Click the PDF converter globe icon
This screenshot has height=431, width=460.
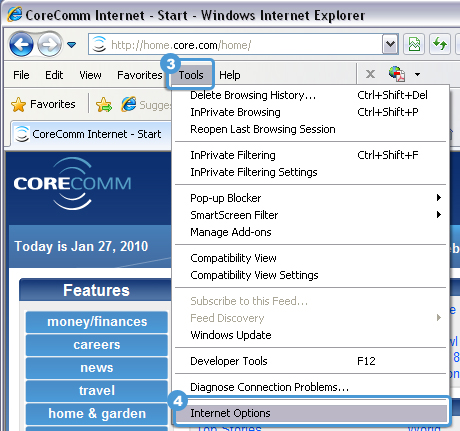[x=397, y=74]
